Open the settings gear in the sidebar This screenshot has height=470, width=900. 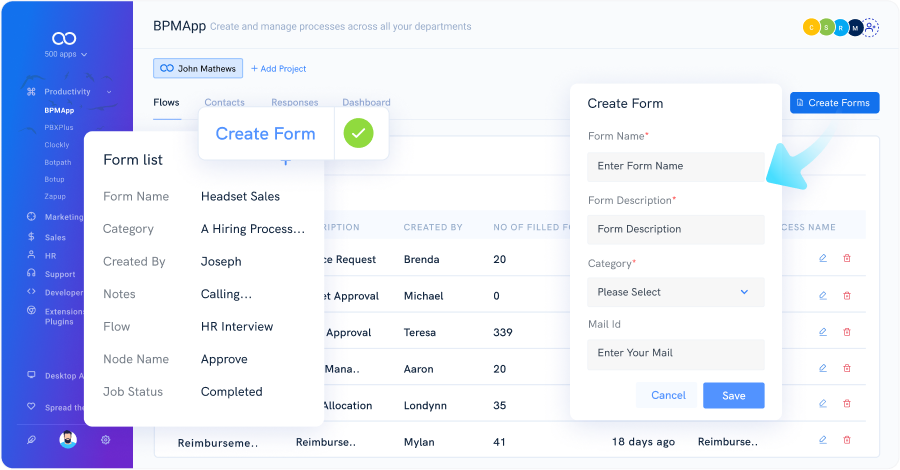(x=106, y=440)
